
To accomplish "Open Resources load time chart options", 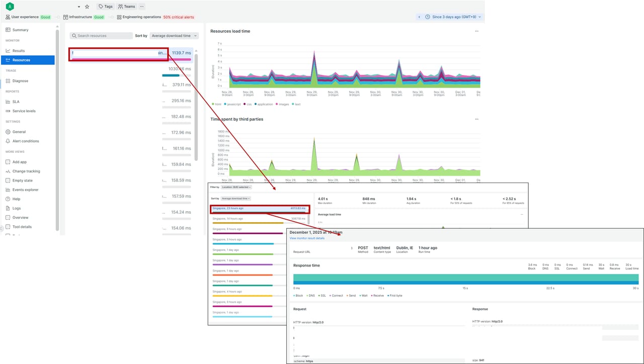I will 476,31.
